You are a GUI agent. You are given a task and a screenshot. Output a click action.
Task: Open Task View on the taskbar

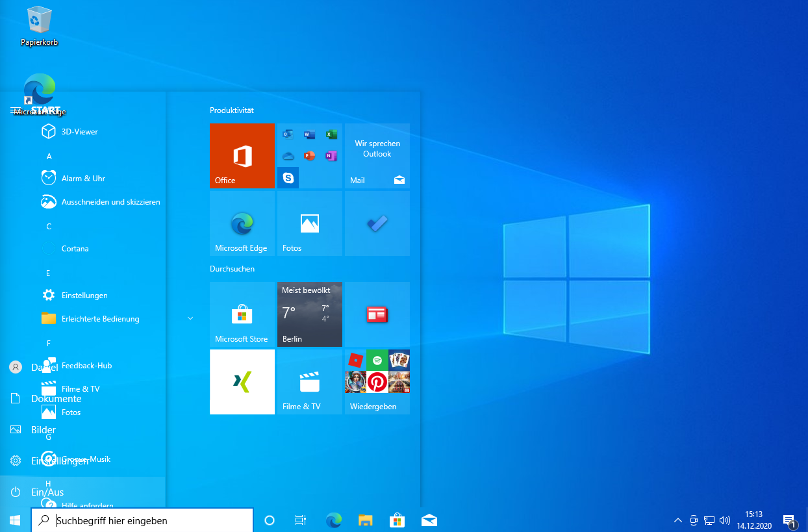[300, 520]
